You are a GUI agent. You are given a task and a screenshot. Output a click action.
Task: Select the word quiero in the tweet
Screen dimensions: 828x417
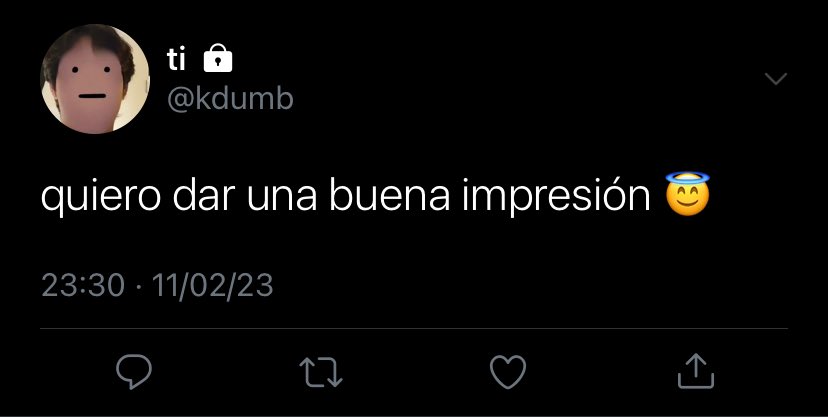[100, 196]
